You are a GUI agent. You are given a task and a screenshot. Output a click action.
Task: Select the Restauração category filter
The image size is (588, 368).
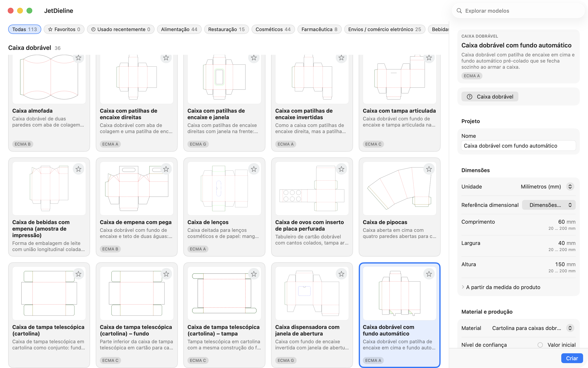tap(226, 29)
